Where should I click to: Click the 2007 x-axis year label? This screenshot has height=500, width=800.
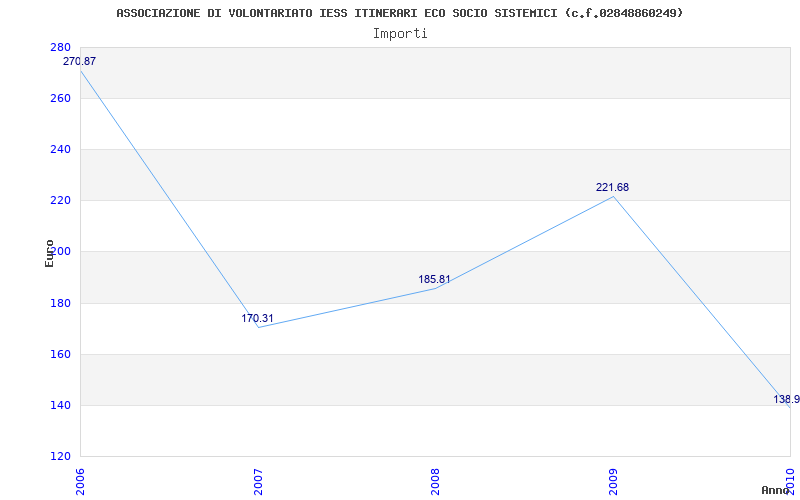point(258,482)
